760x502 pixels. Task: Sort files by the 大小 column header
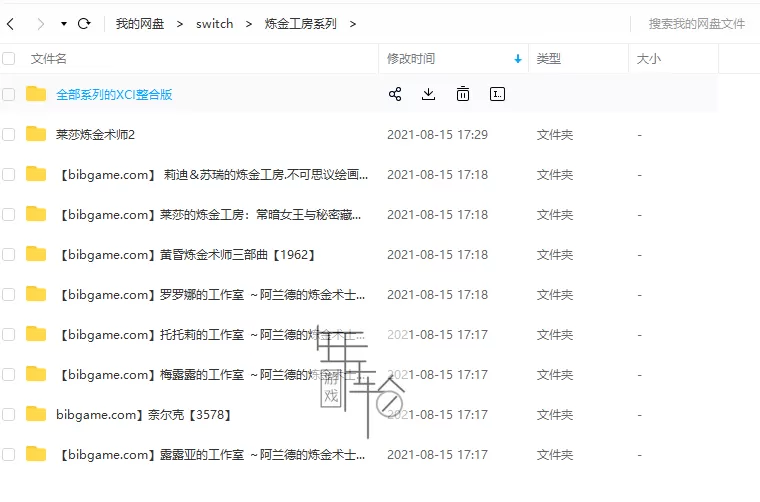coord(649,59)
